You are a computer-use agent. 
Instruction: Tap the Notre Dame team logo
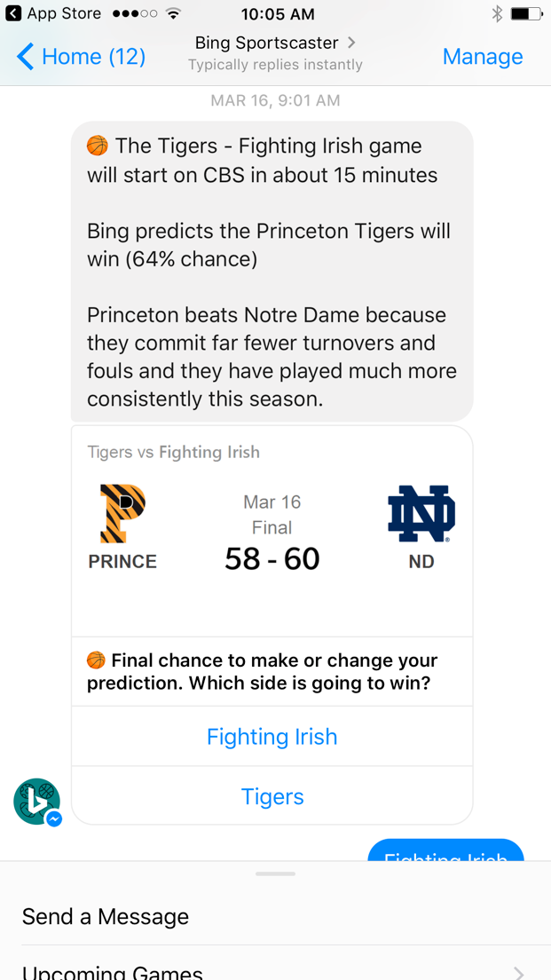[421, 515]
